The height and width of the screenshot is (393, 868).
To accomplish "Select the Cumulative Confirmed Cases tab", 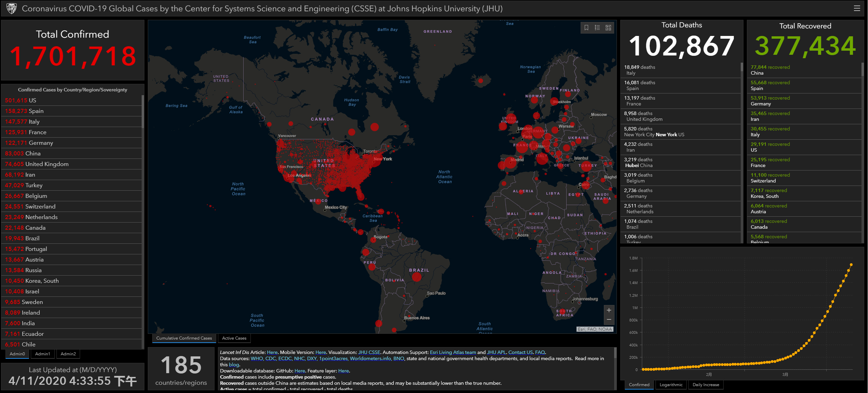I will tap(184, 338).
